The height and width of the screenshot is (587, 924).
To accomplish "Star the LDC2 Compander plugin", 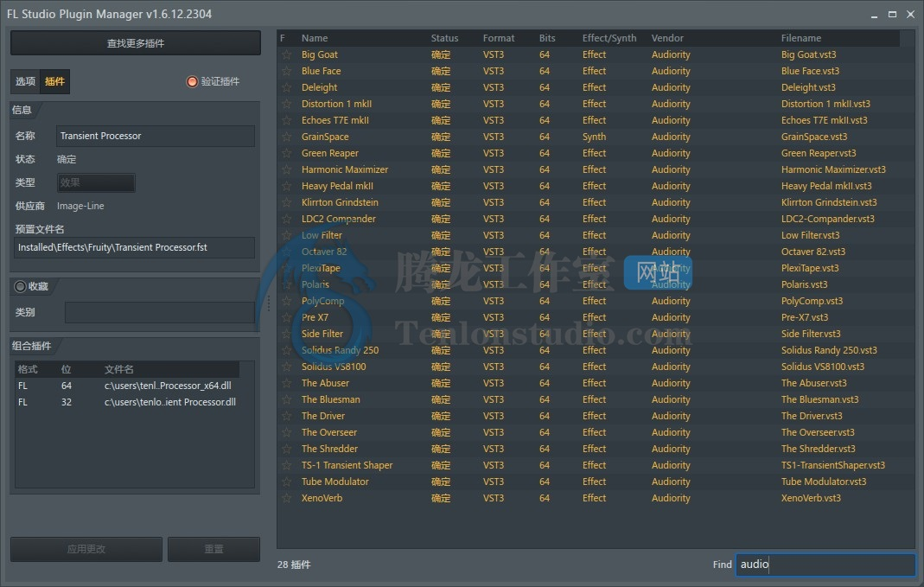I will [x=286, y=220].
